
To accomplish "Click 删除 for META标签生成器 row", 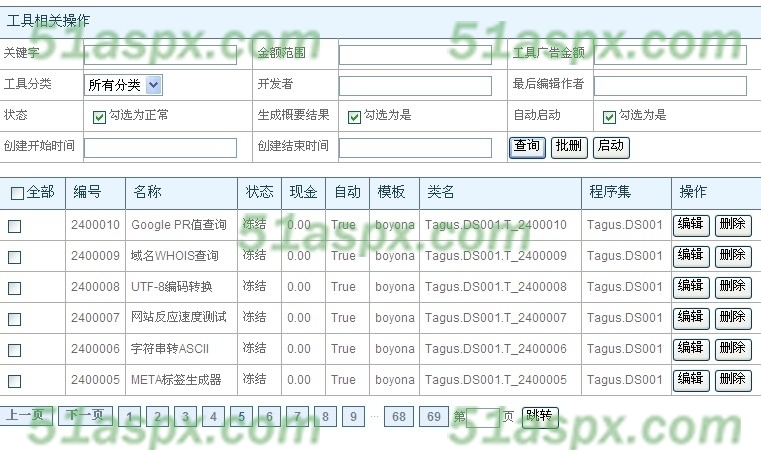I will [733, 381].
